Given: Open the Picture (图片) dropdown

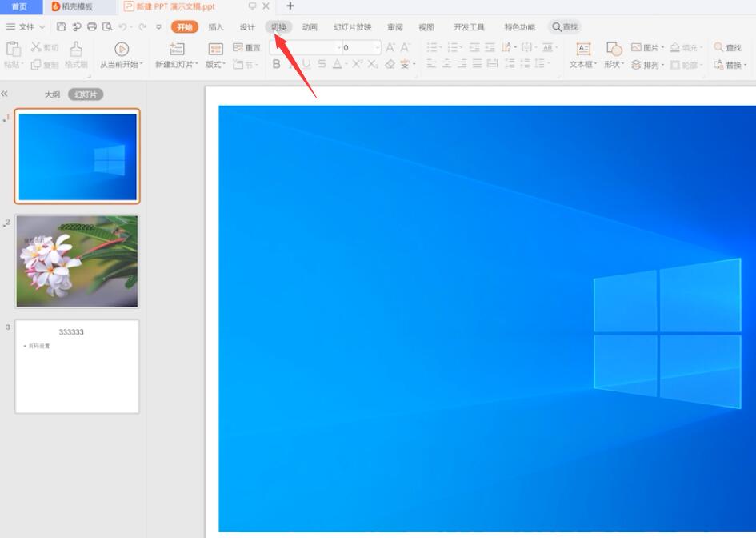Looking at the screenshot, I should 647,47.
